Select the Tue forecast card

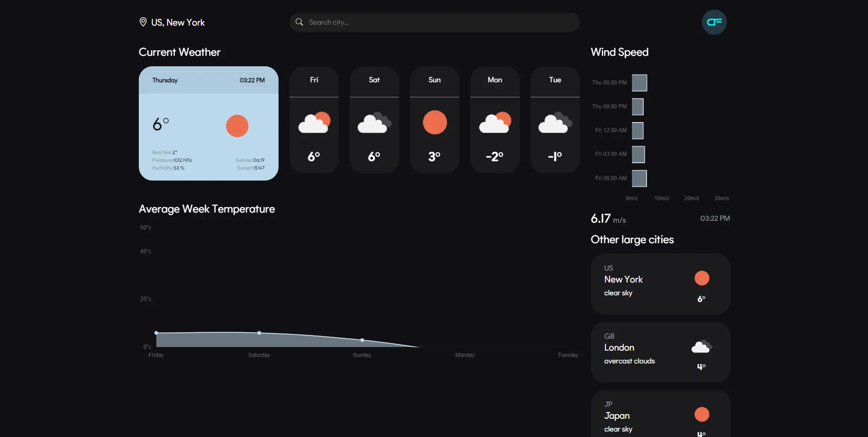click(555, 120)
